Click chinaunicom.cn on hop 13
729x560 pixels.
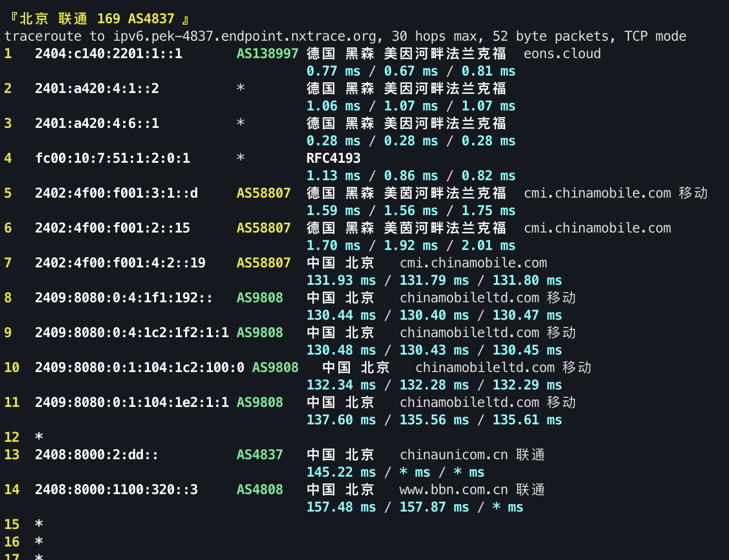453,454
